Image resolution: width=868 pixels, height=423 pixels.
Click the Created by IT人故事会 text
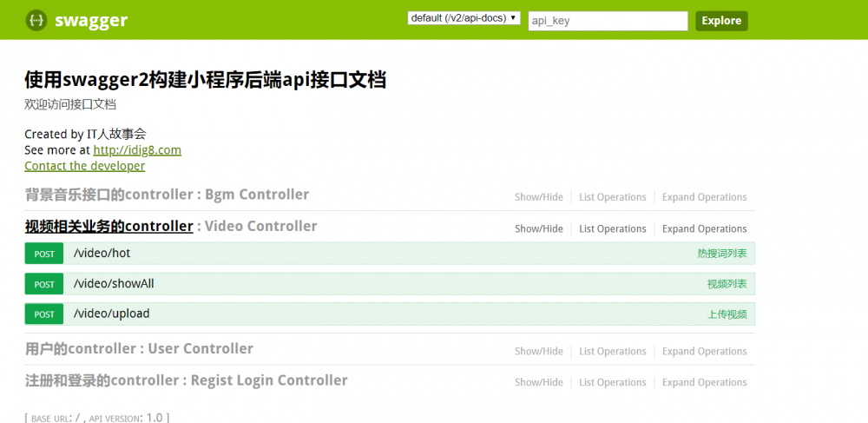point(85,134)
